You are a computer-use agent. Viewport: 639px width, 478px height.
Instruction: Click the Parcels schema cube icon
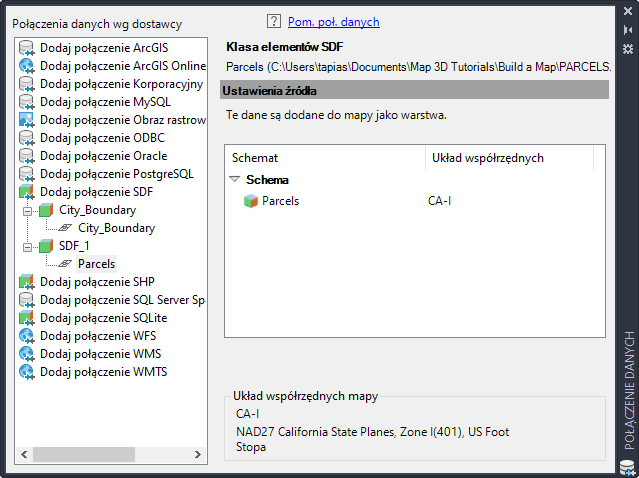pos(251,201)
